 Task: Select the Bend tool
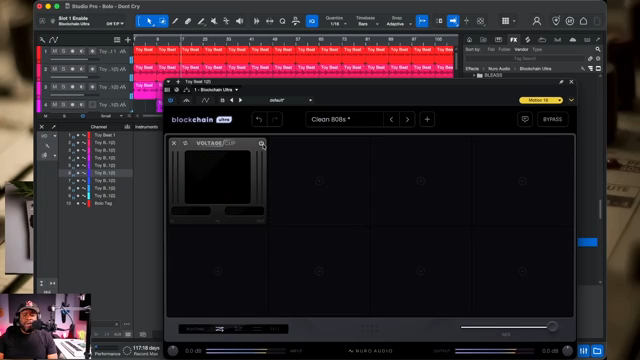pyautogui.click(x=226, y=21)
